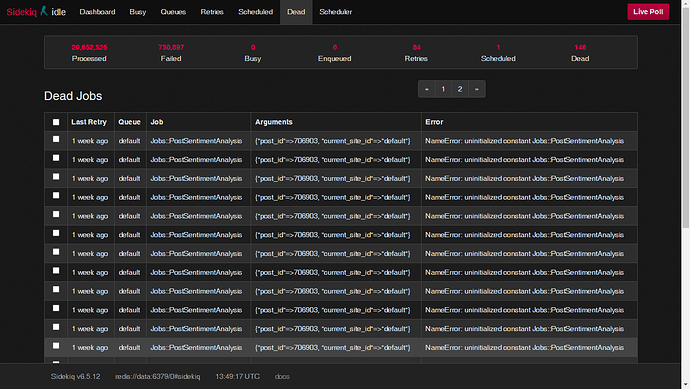
Task: Go to the Retries tab in the navbar
Action: click(212, 12)
